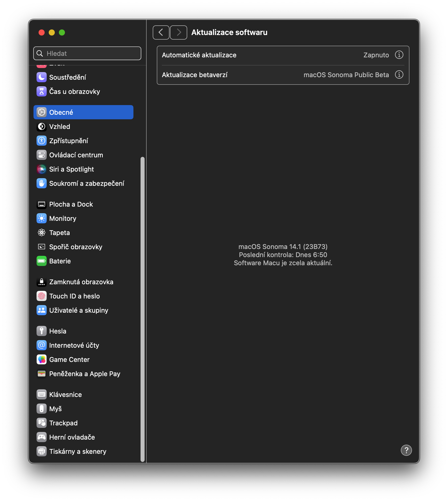
Task: Open info for Aktualizace betaverzí
Action: pos(399,75)
